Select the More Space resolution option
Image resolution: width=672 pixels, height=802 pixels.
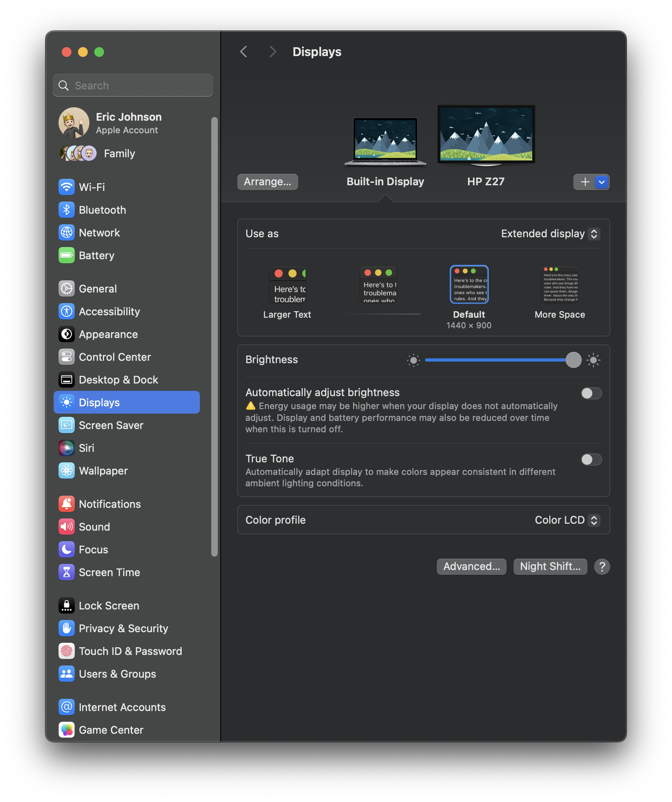point(560,293)
